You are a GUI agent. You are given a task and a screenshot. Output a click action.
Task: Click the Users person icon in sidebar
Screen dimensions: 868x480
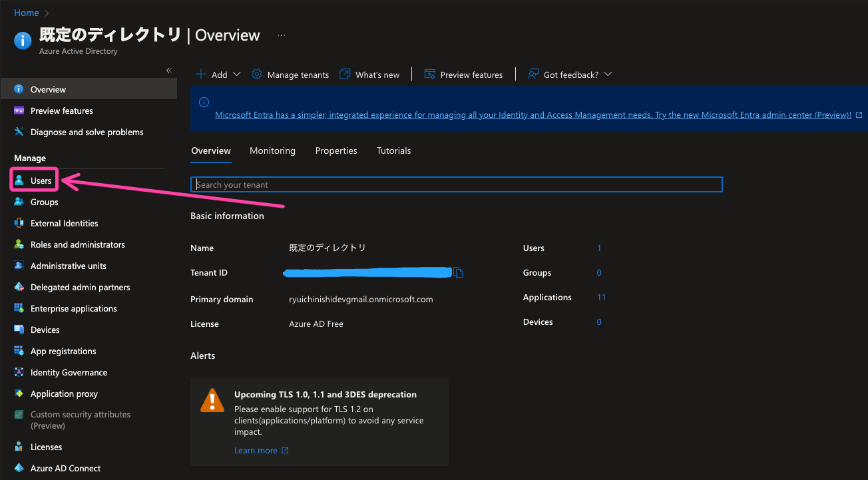[19, 180]
